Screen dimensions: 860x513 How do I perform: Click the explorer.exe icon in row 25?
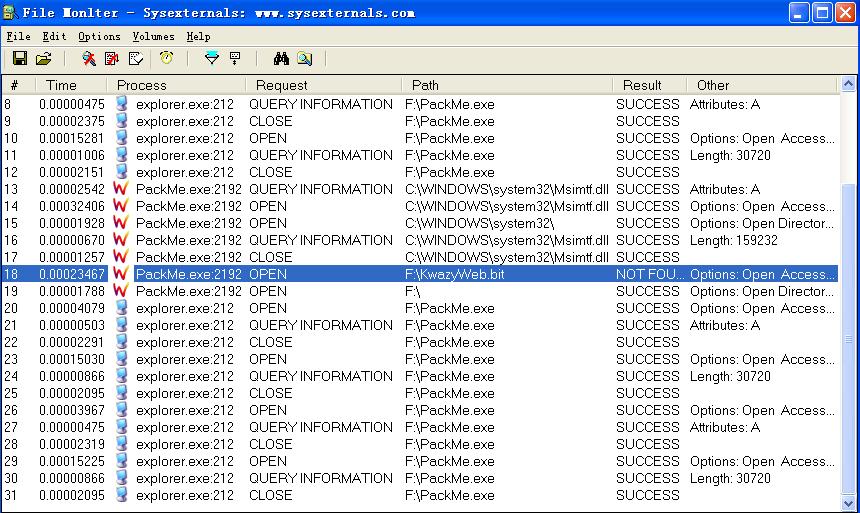point(122,393)
